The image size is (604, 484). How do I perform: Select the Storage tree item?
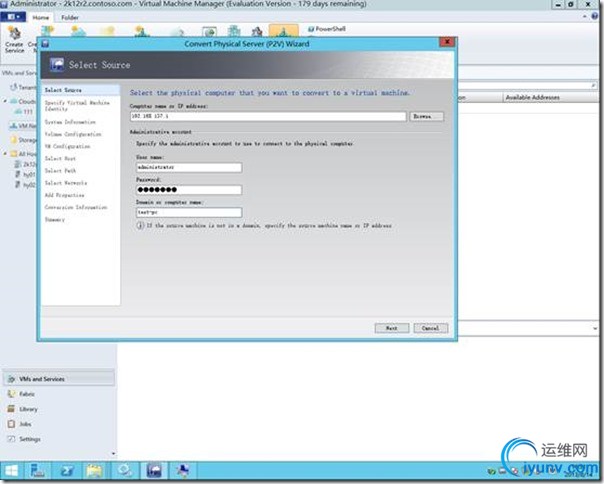coord(23,140)
